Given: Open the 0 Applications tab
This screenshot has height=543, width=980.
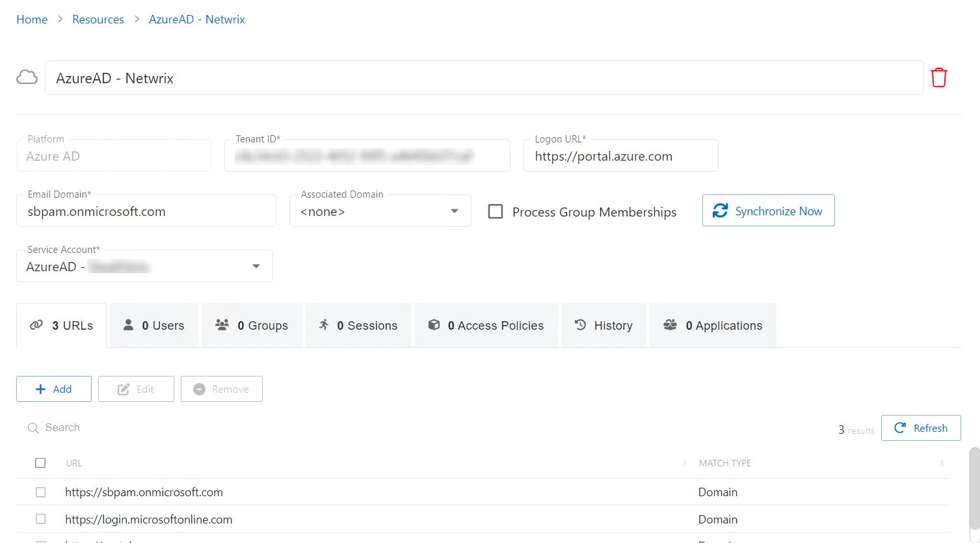Looking at the screenshot, I should pyautogui.click(x=713, y=325).
